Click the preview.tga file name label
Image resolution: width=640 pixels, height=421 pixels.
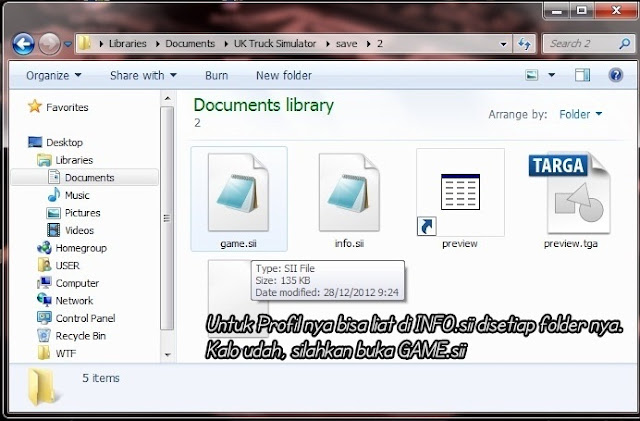(571, 244)
